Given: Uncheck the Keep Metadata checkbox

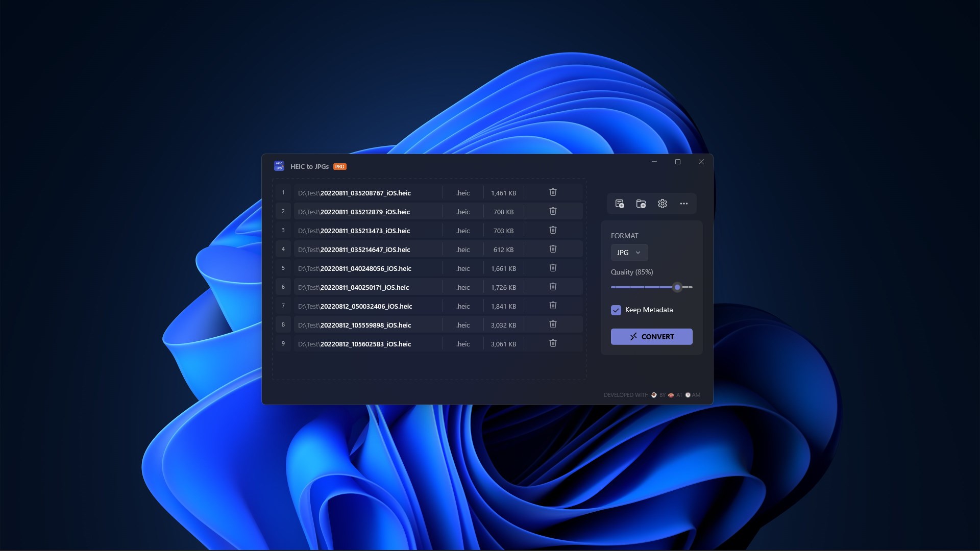Looking at the screenshot, I should 616,310.
